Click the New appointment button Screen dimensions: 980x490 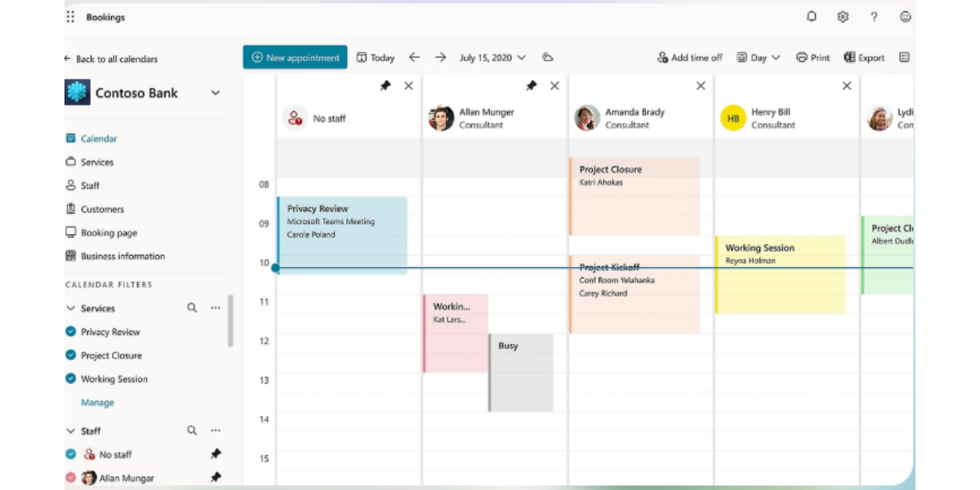click(x=295, y=57)
